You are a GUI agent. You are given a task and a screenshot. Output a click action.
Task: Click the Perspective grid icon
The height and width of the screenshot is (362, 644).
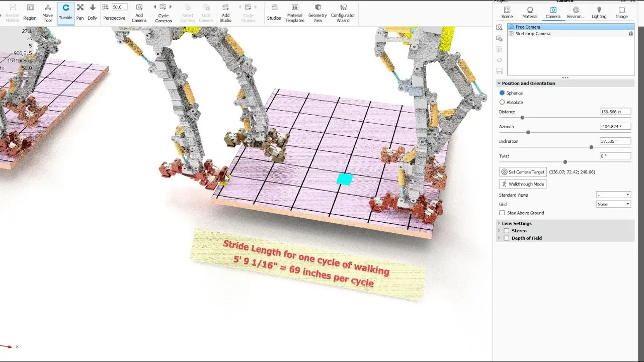pos(106,7)
